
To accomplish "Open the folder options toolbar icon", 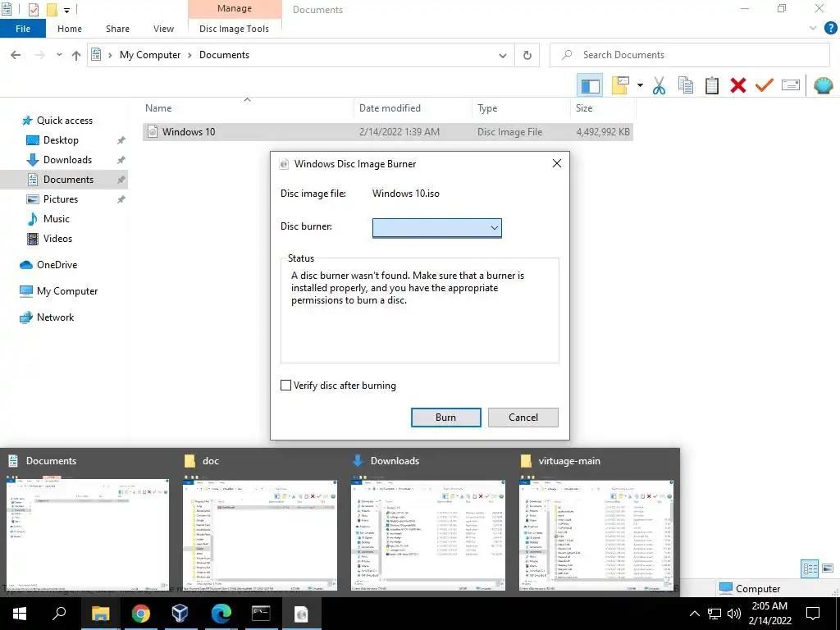I will (x=620, y=85).
